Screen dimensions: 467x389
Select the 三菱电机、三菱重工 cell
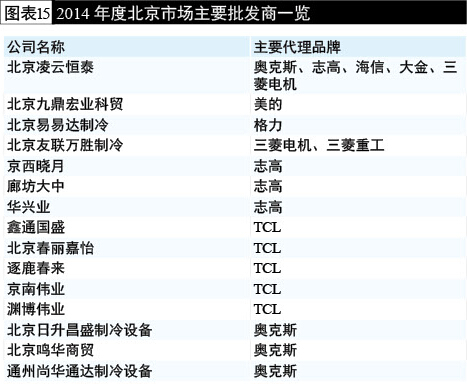[x=319, y=145]
